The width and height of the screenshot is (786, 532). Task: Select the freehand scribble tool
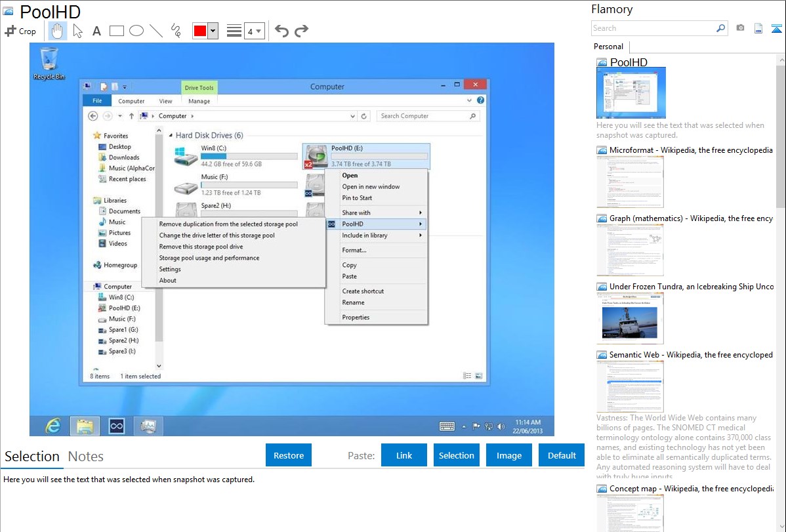click(176, 31)
